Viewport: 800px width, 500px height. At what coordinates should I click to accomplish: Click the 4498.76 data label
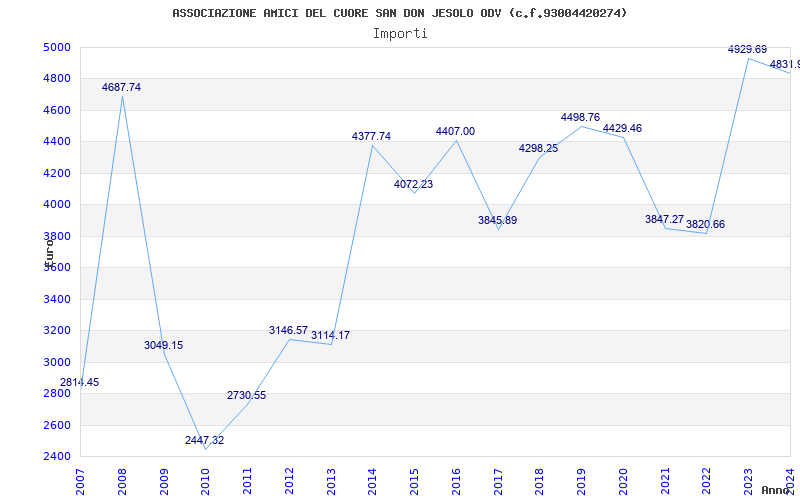coord(581,117)
